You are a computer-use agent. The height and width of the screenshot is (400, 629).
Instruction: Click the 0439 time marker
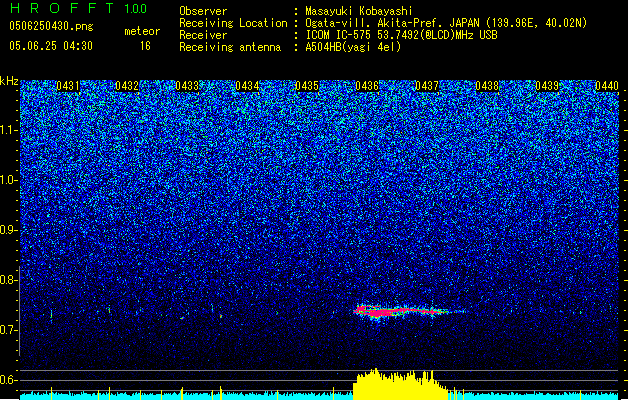[547, 86]
